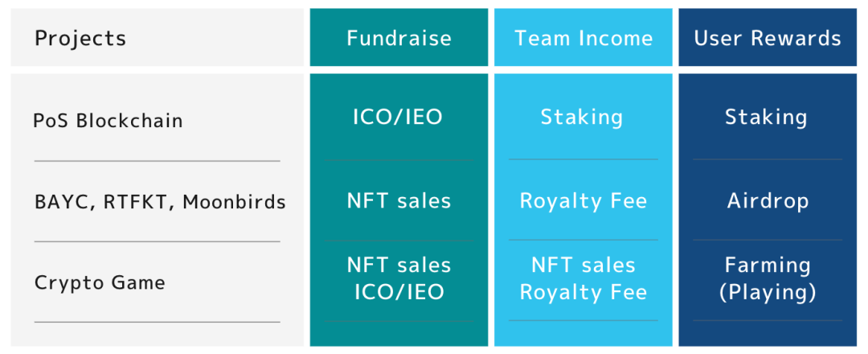Click Royalty Fee in the Crypto Game row
The height and width of the screenshot is (354, 868).
(583, 292)
